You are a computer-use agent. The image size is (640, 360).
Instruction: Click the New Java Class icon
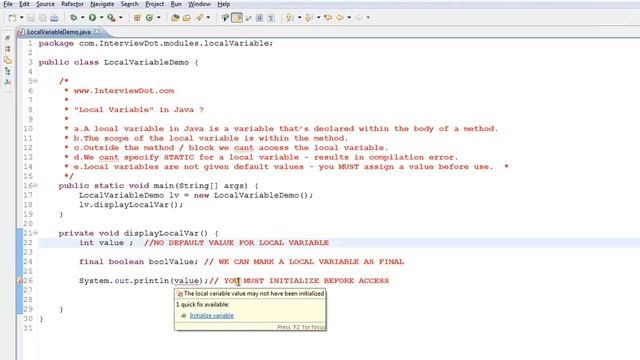(149, 18)
